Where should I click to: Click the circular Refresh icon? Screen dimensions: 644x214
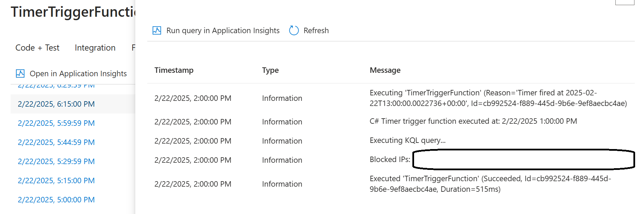[x=294, y=30]
